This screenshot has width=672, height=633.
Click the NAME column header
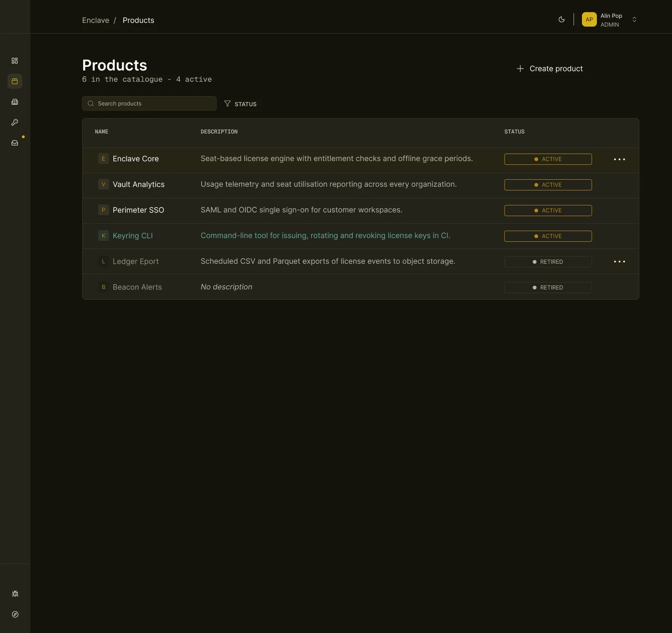click(102, 132)
